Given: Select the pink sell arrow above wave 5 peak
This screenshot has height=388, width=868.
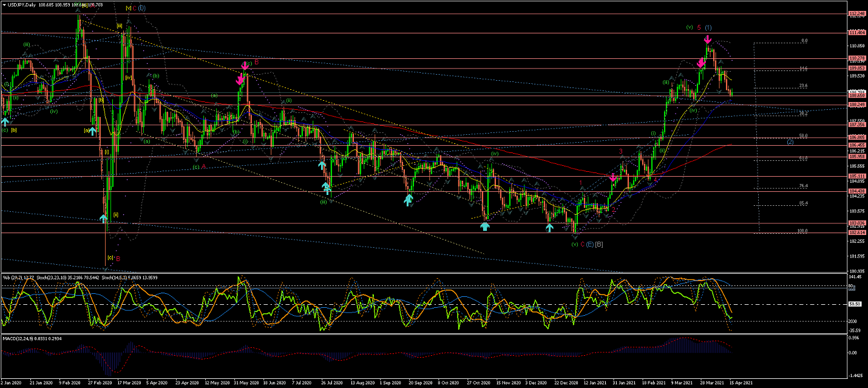Looking at the screenshot, I should click(708, 38).
